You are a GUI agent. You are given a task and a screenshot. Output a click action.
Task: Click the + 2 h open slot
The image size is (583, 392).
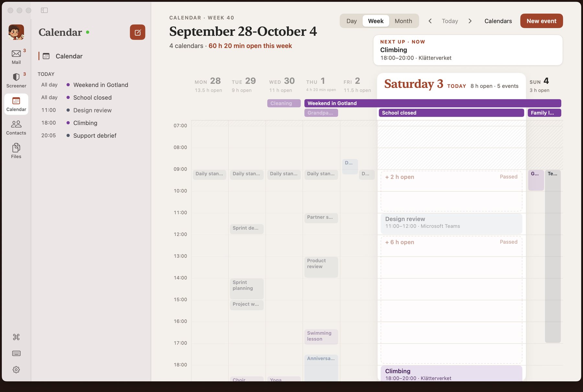pos(451,191)
